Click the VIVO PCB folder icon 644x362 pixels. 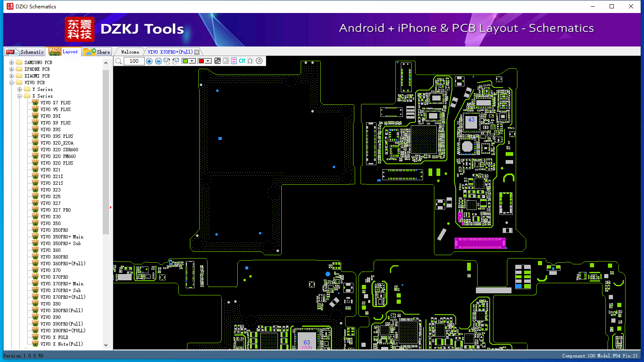(19, 83)
